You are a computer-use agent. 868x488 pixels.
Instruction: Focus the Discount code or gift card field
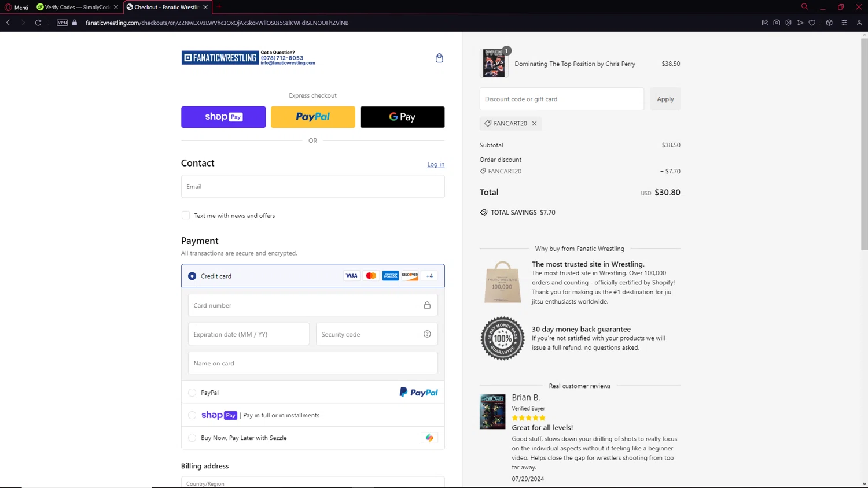tap(561, 99)
